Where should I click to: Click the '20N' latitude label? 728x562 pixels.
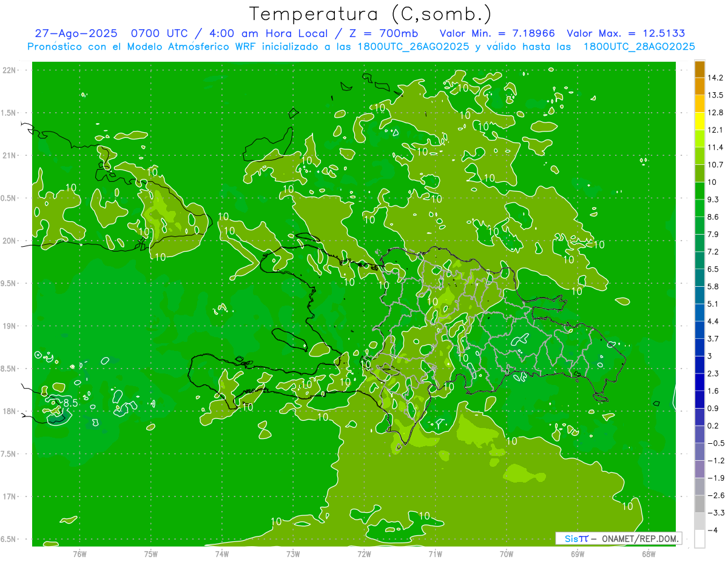(x=9, y=241)
